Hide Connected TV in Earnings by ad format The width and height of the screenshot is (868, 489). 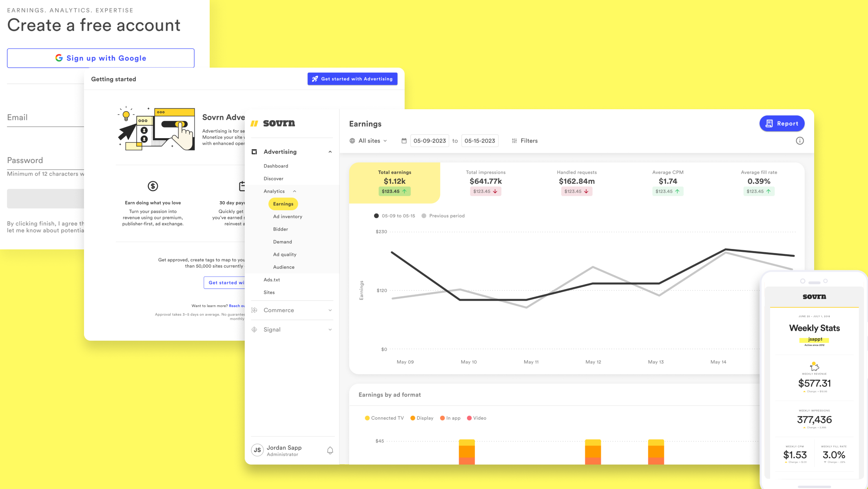coord(383,418)
